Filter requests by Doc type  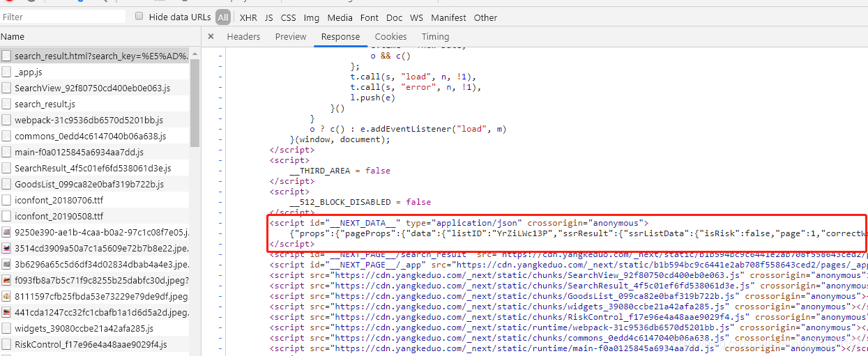394,17
